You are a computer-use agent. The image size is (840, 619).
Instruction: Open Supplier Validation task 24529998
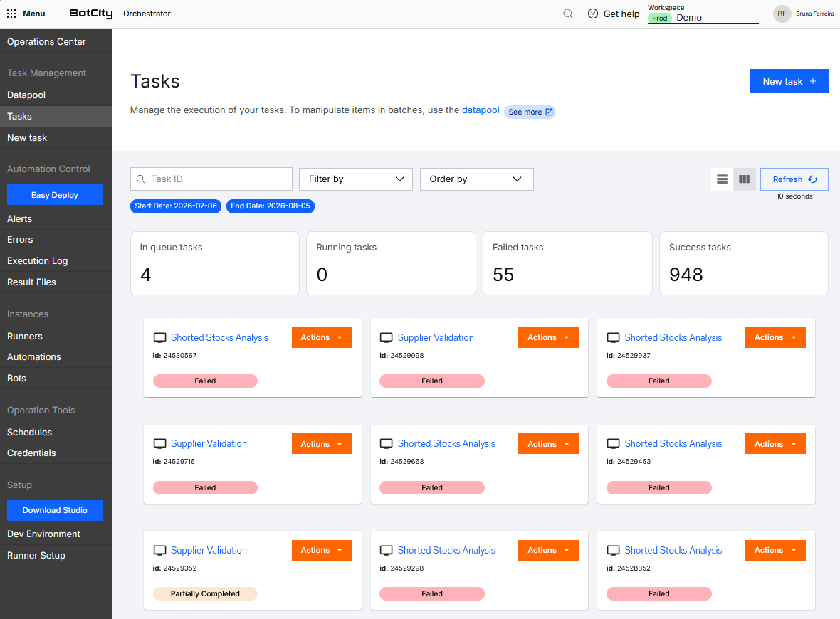(436, 337)
